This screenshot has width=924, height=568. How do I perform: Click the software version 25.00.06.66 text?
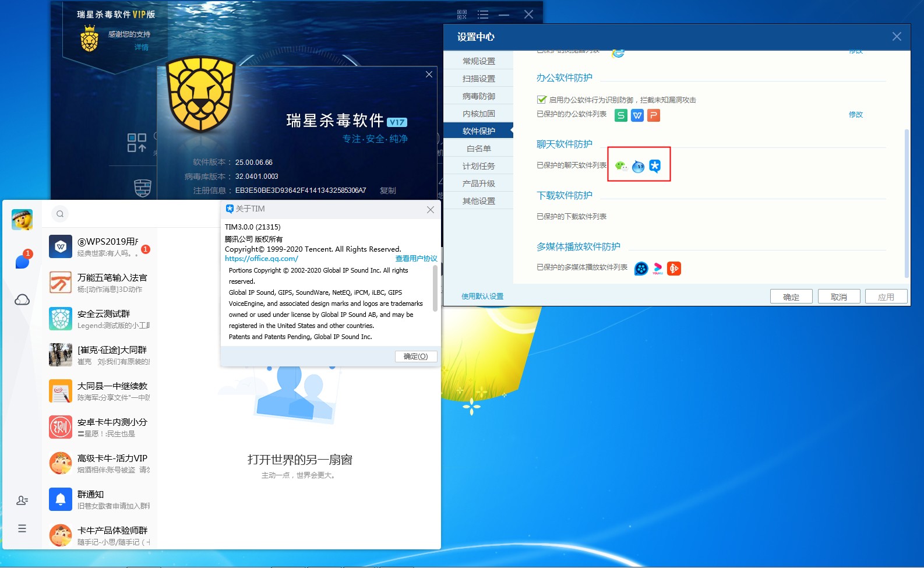254,163
